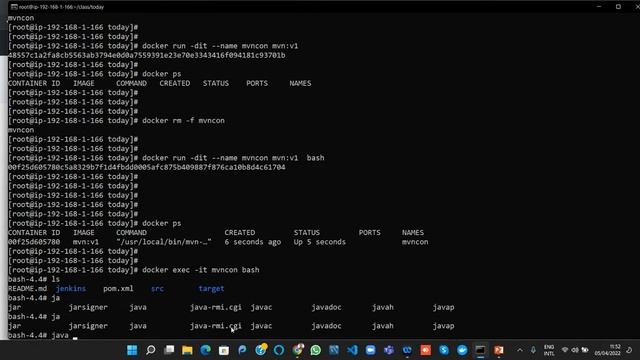
Task: Open Task View on the taskbar
Action: coord(169,350)
